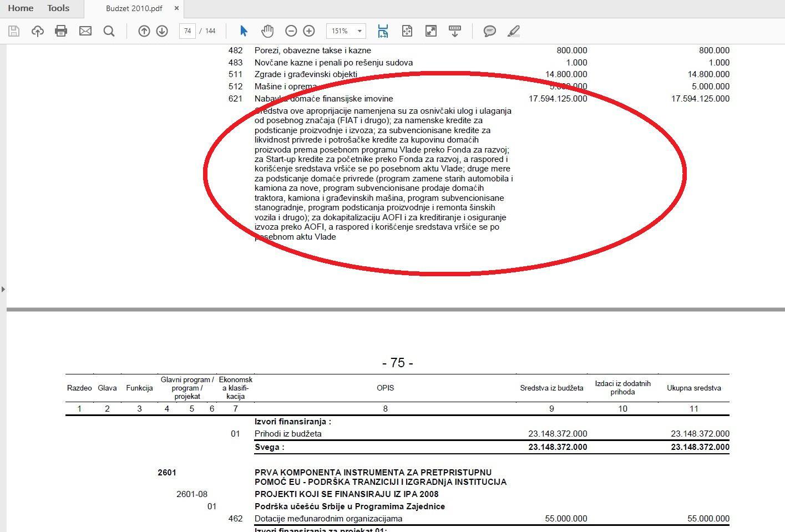Viewport: 785px width, 532px height.
Task: Click 'Dotacije međunarodnim organizacijama' row
Action: [x=328, y=519]
